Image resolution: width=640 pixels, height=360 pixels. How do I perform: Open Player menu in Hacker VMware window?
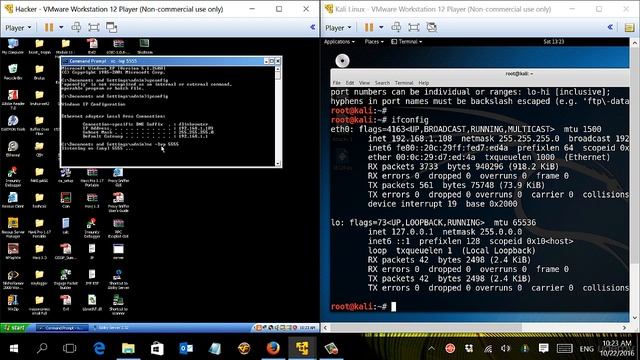click(x=18, y=27)
